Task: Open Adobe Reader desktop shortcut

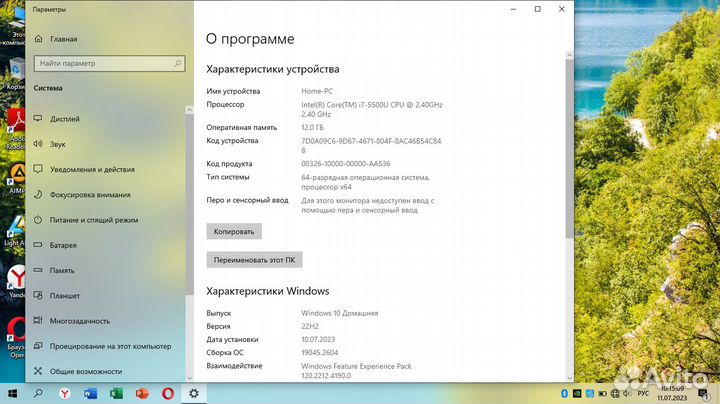Action: (17, 129)
